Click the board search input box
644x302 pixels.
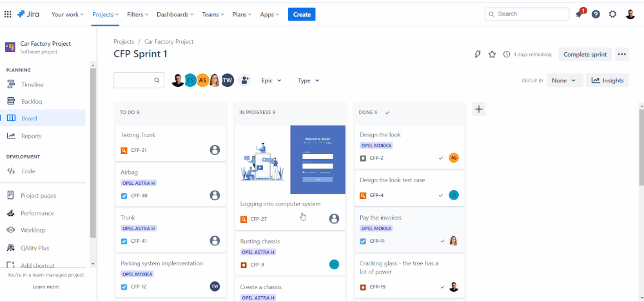[x=139, y=80]
